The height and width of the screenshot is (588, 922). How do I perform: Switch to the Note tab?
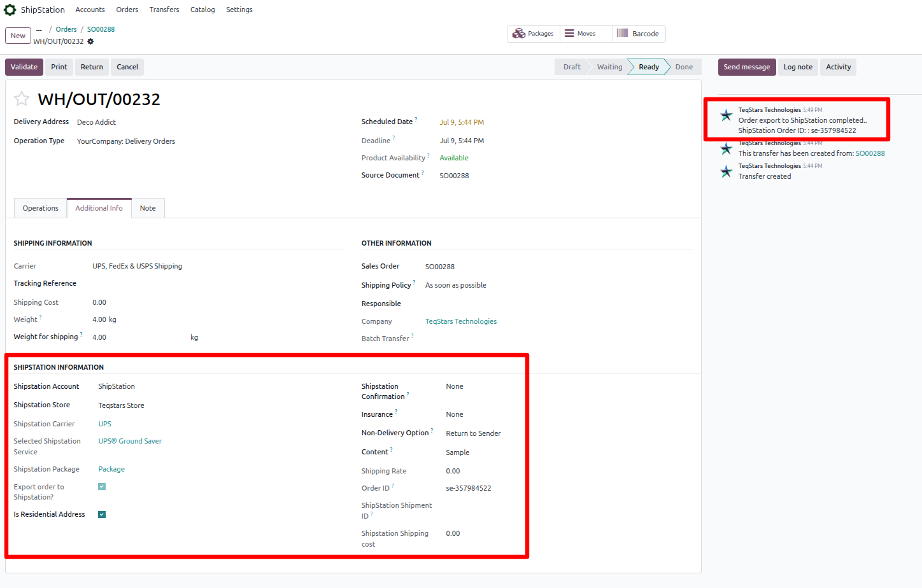pyautogui.click(x=148, y=208)
